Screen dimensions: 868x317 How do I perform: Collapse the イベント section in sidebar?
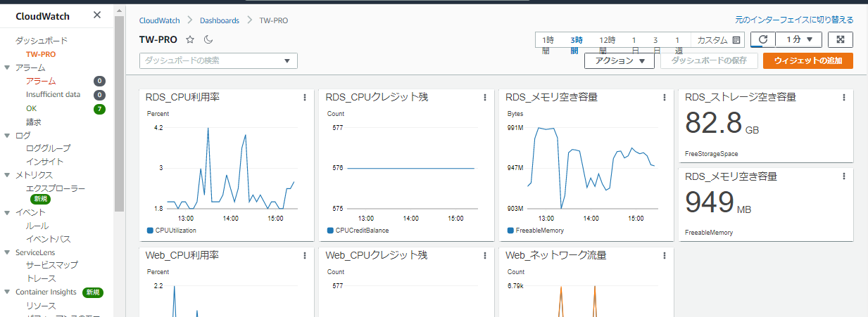[7, 212]
